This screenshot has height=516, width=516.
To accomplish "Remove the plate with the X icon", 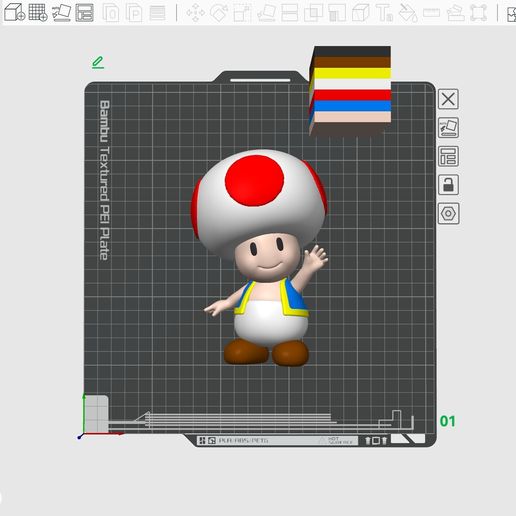I will (448, 99).
